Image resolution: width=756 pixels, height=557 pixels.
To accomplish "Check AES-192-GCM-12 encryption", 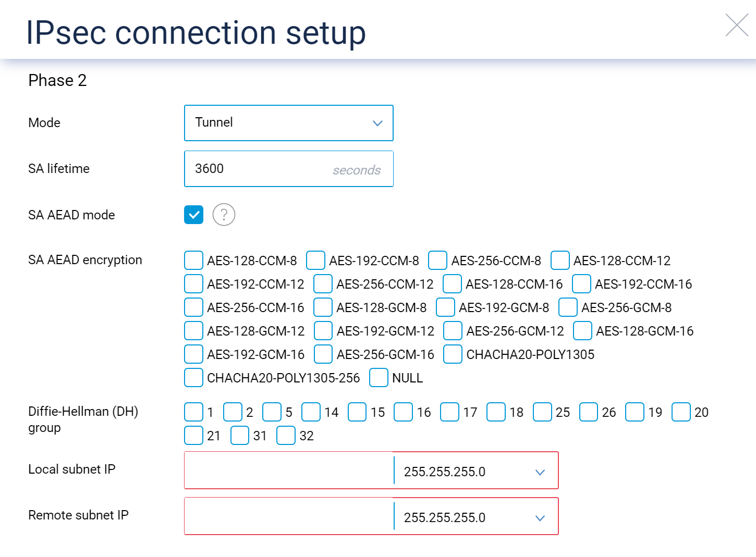I will click(323, 330).
